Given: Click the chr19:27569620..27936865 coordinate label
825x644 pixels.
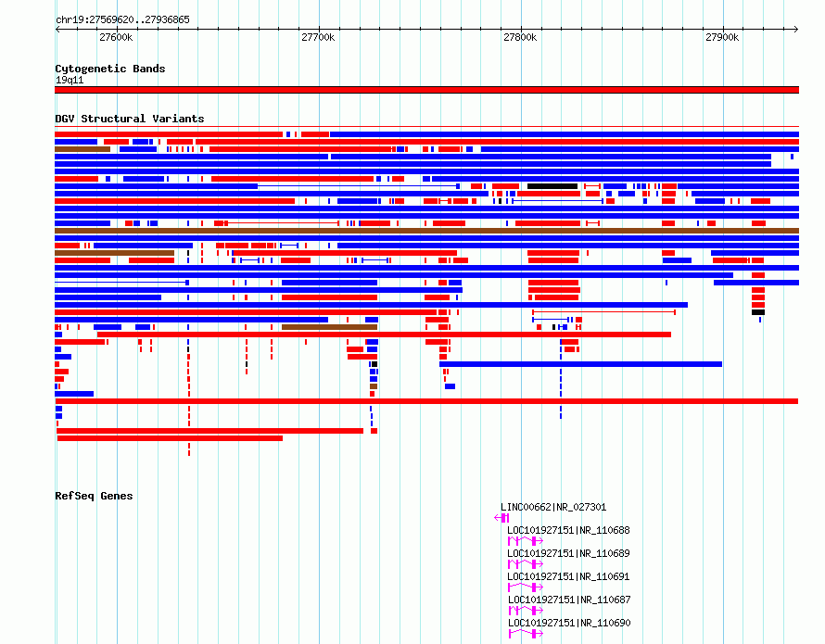Looking at the screenshot, I should click(x=122, y=19).
